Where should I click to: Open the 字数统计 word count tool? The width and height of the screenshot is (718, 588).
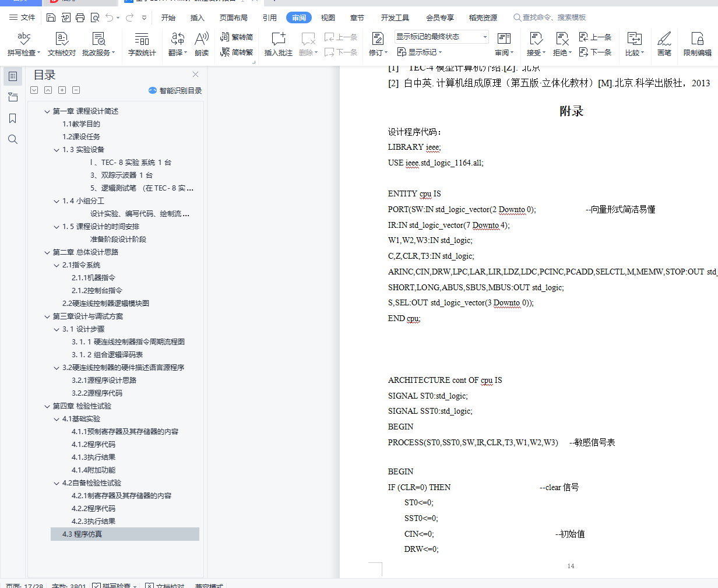click(x=142, y=44)
